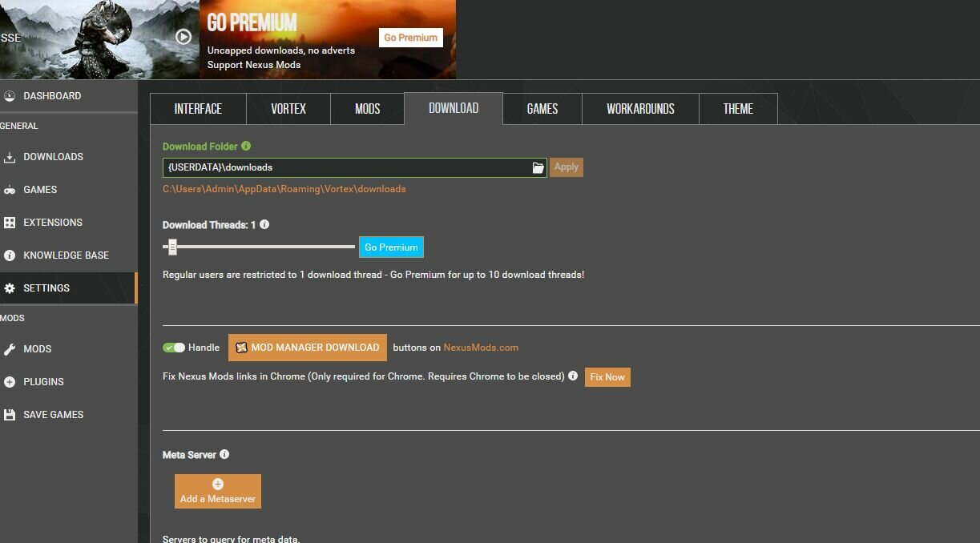Open Knowledge Base in the sidebar
980x543 pixels.
pos(68,255)
